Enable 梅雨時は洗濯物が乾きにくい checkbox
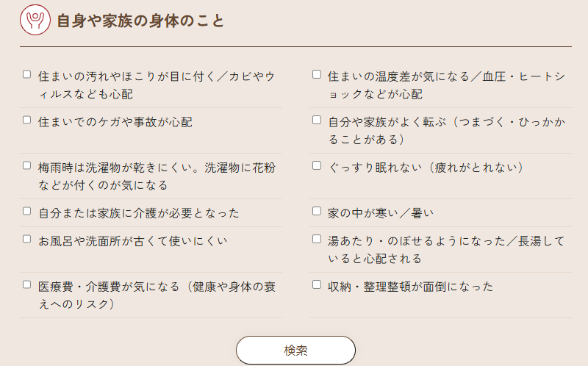The width and height of the screenshot is (588, 366). 27,165
